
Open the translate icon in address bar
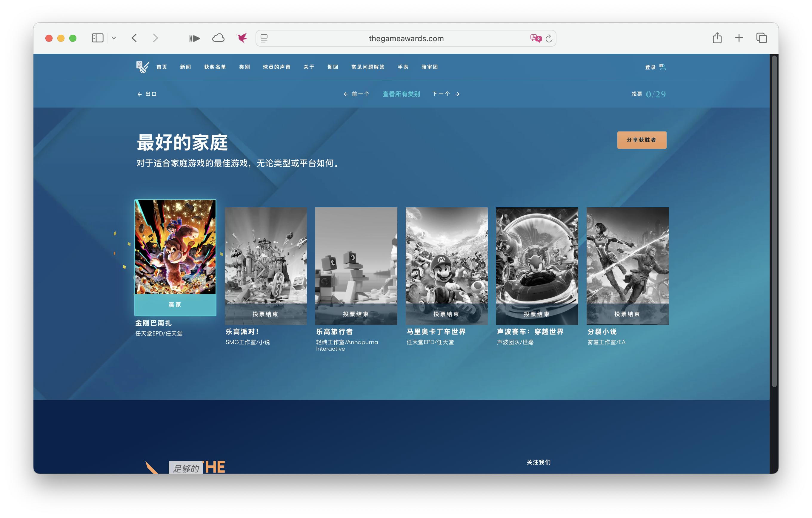pyautogui.click(x=536, y=38)
